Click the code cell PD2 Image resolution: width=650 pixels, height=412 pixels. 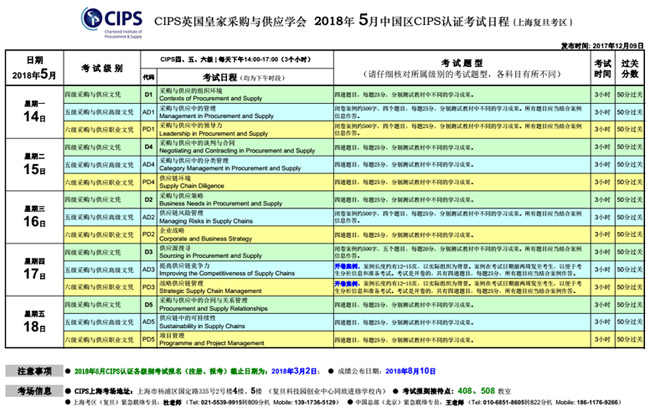click(x=149, y=235)
